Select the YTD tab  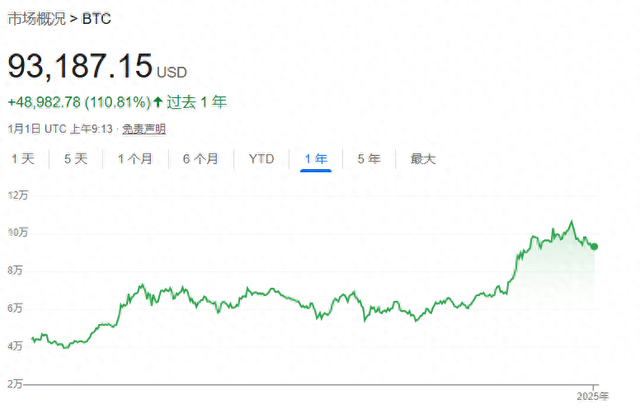[x=261, y=159]
